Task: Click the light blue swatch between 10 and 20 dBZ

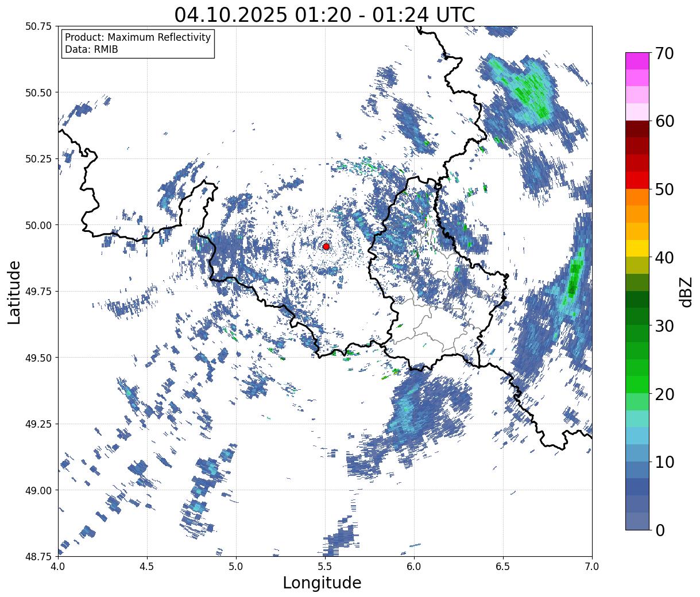Action: tap(637, 436)
